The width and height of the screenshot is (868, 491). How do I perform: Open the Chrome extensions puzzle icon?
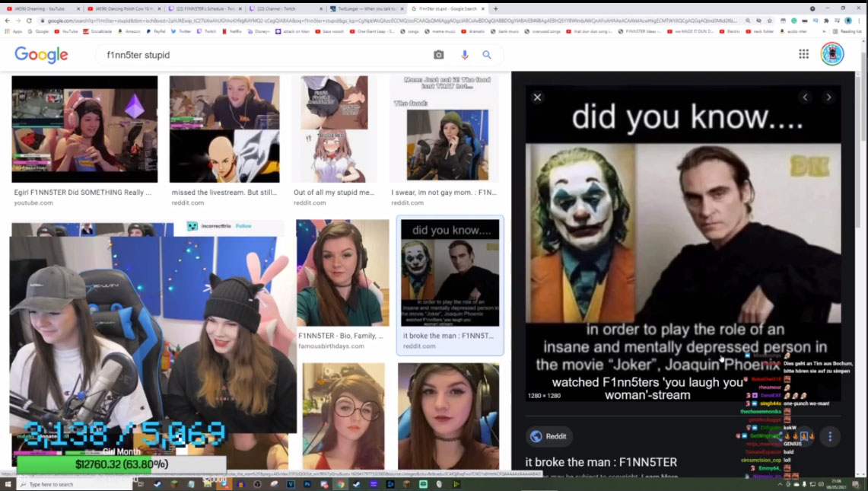826,21
